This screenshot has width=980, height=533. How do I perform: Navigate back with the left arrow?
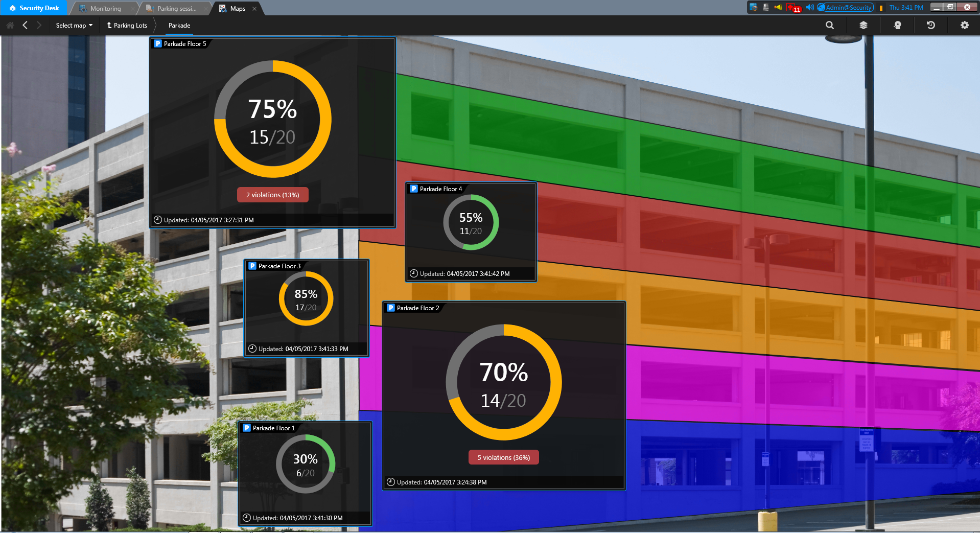pyautogui.click(x=25, y=25)
